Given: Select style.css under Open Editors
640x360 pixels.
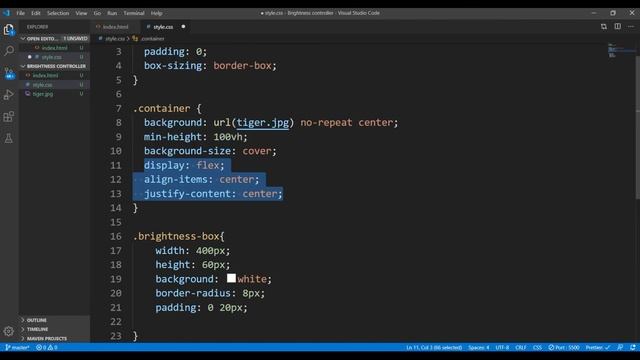Looking at the screenshot, I should (54, 57).
